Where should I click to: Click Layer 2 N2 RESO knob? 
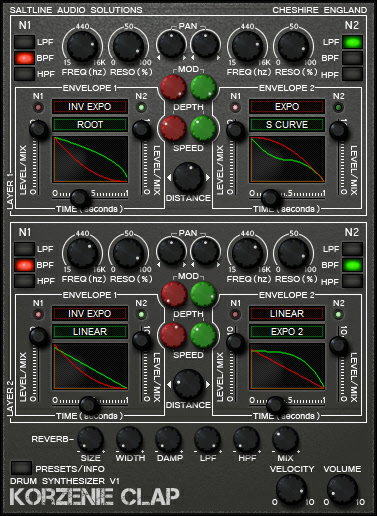pyautogui.click(x=293, y=253)
